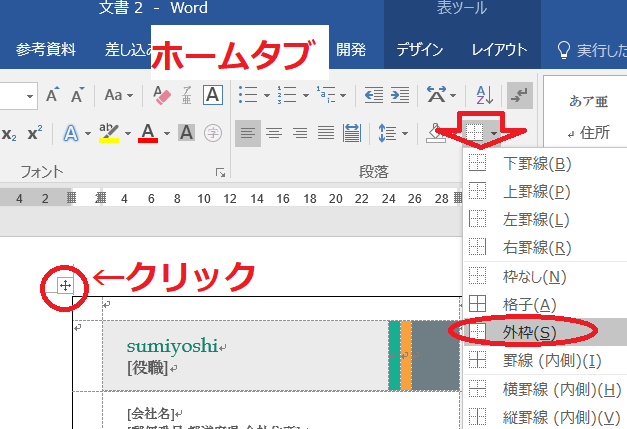The image size is (627, 429).
Task: Switch to the デザイン tab
Action: pyautogui.click(x=420, y=50)
